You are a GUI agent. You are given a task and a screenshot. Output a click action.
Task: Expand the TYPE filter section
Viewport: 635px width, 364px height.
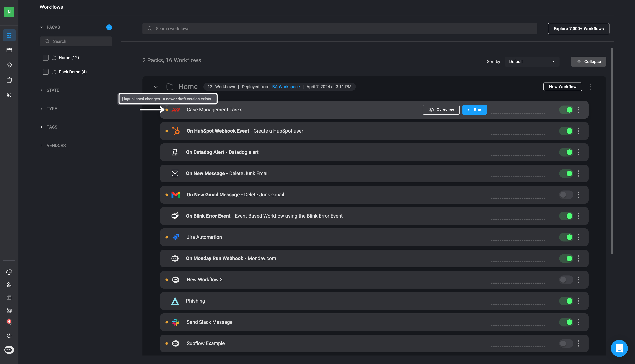click(41, 109)
